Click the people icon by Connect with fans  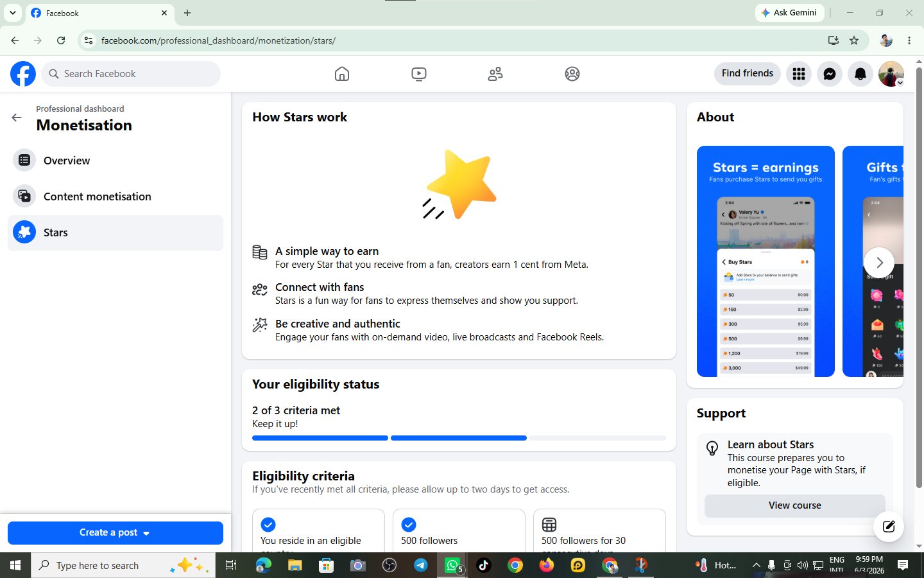point(260,290)
